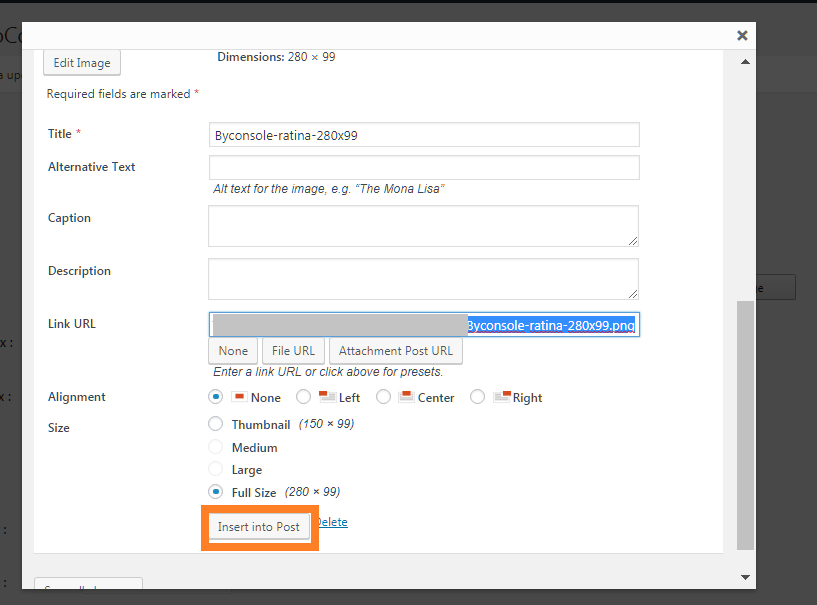The width and height of the screenshot is (817, 605).
Task: Click the None alignment icon
Action: click(x=239, y=397)
